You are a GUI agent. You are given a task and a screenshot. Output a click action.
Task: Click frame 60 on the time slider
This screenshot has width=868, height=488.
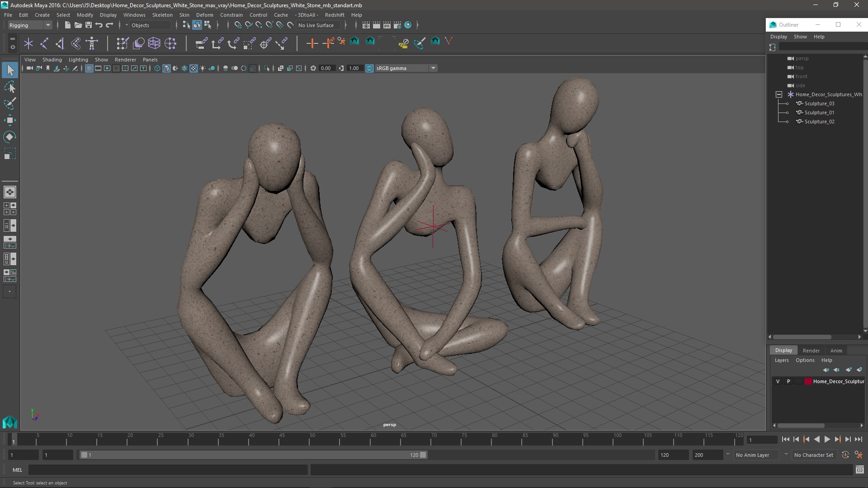(x=373, y=439)
